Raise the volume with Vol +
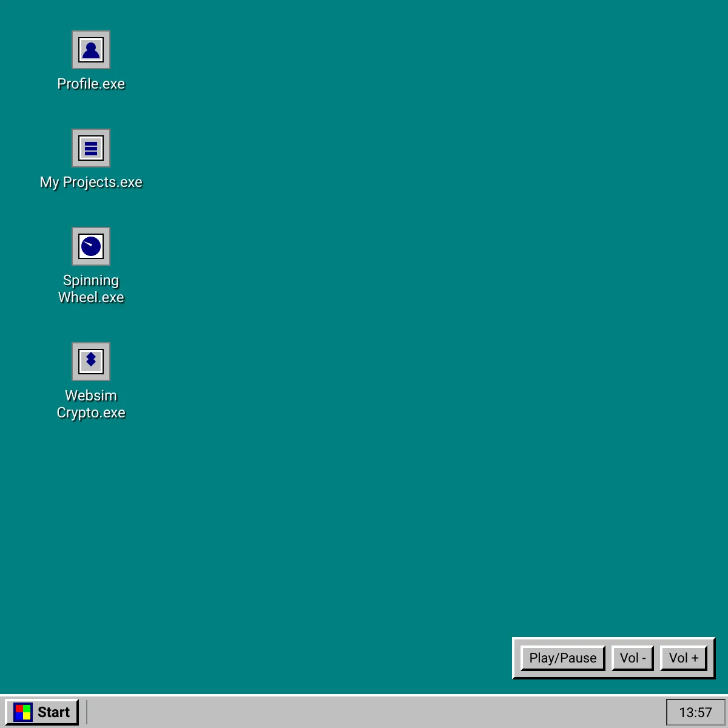The width and height of the screenshot is (728, 728). [684, 658]
